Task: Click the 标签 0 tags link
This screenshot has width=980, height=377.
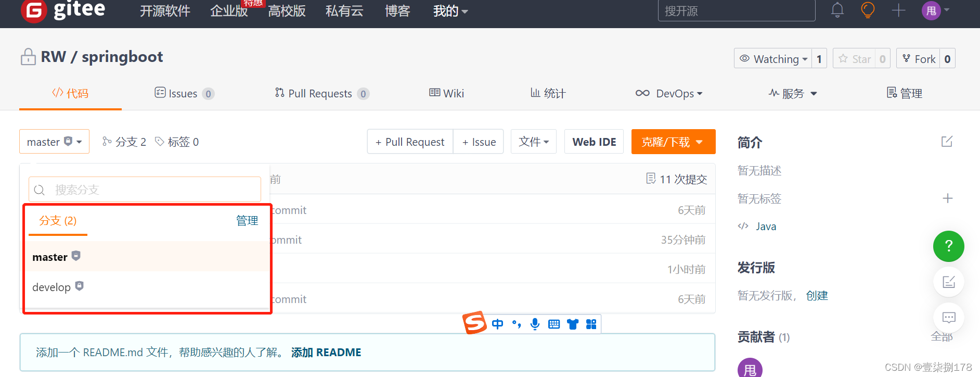Action: (177, 142)
